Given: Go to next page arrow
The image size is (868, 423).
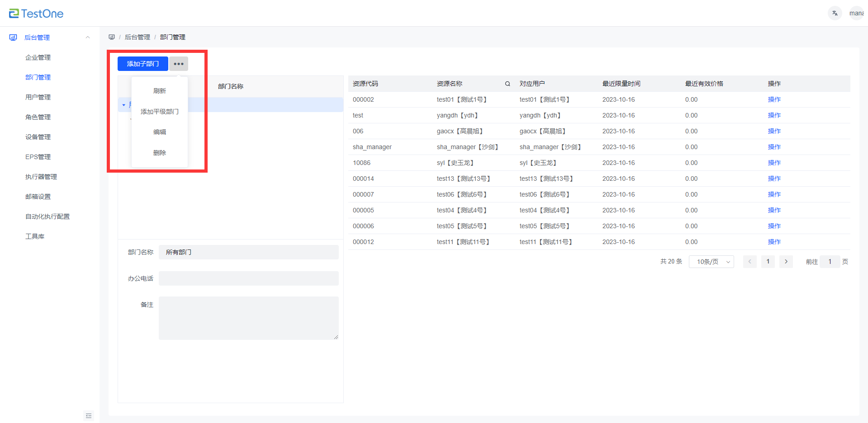Looking at the screenshot, I should point(786,262).
